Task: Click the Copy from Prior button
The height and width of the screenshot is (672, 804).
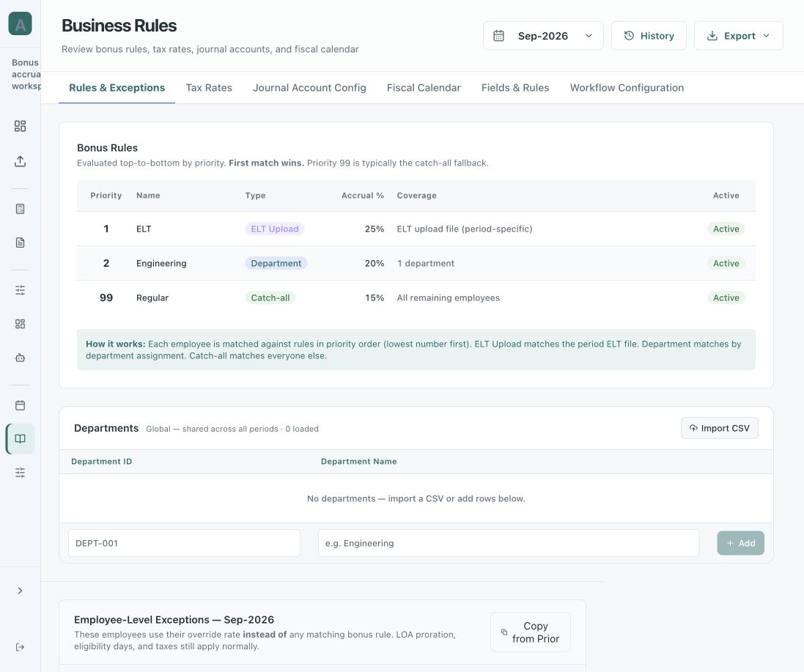Action: 530,632
